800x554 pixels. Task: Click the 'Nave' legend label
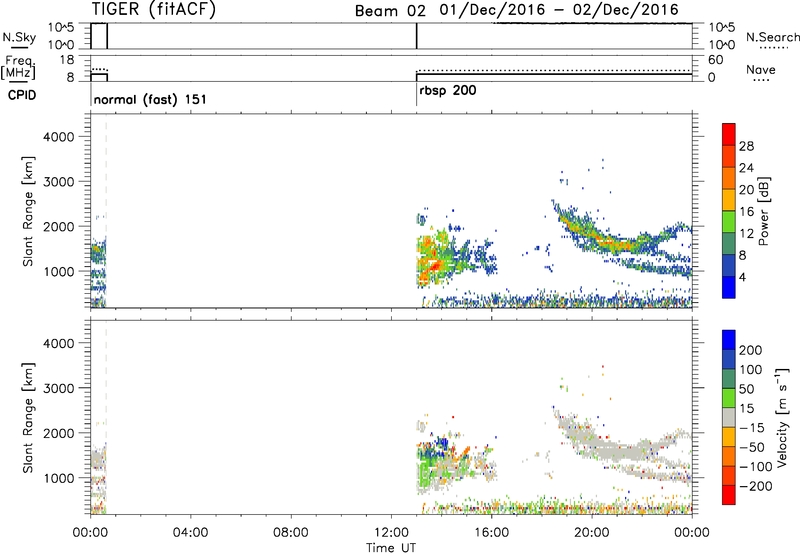[x=761, y=70]
